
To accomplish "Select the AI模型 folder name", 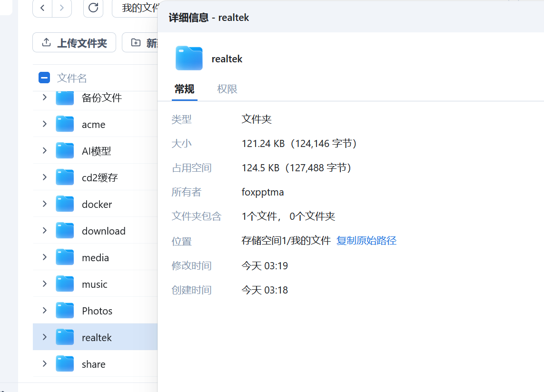I will [97, 151].
